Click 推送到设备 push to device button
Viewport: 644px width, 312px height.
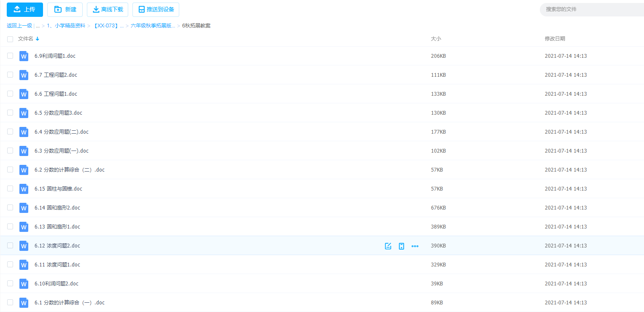tap(156, 9)
